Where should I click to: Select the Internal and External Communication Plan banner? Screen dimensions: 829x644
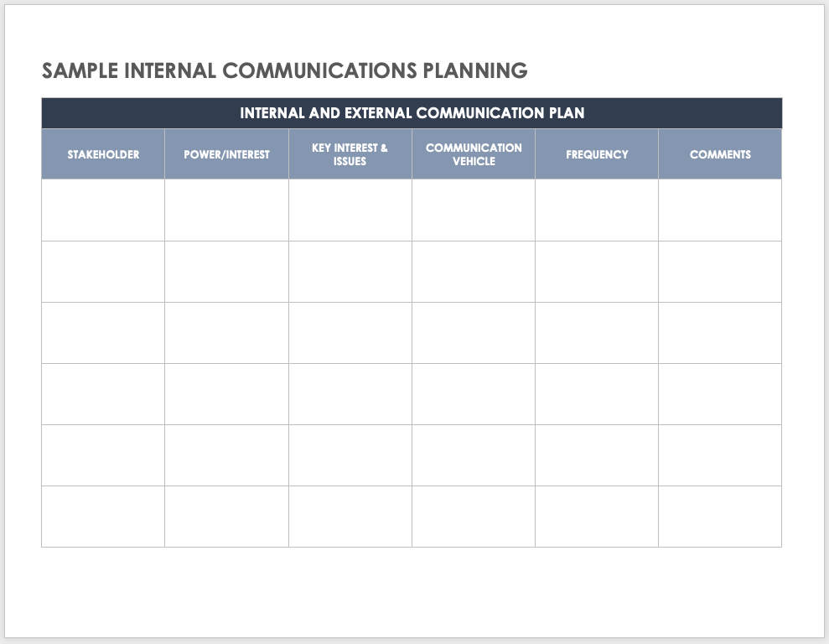tap(412, 113)
